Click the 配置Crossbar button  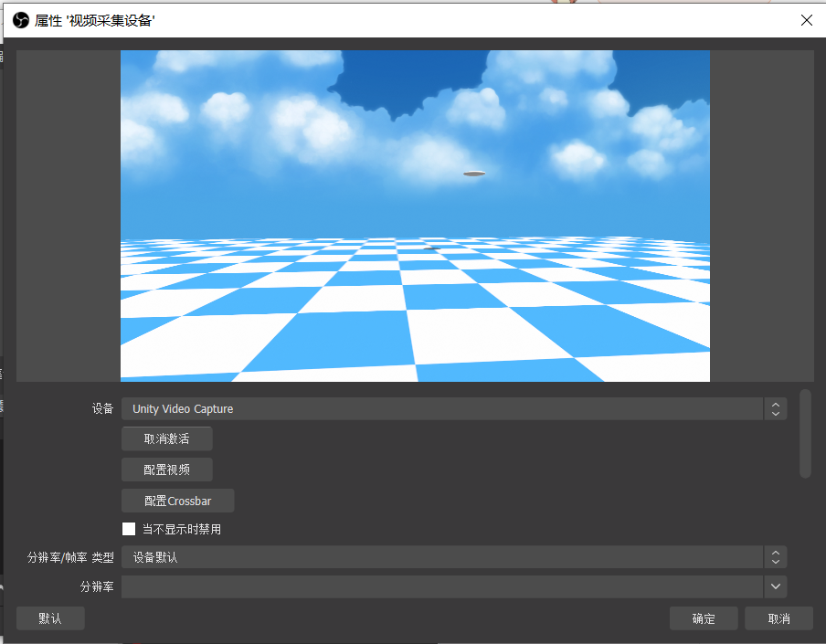click(177, 501)
